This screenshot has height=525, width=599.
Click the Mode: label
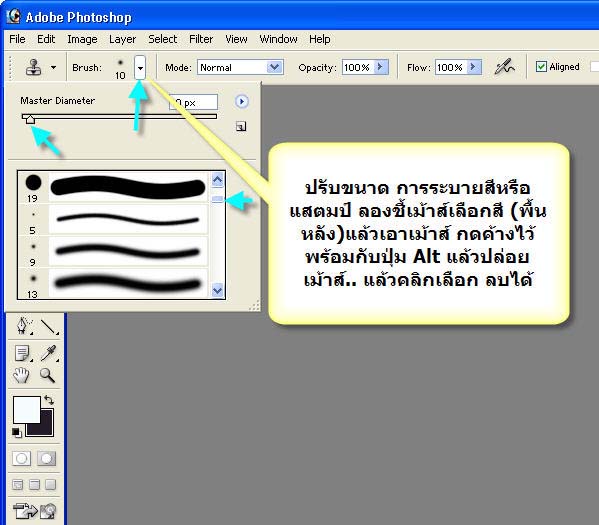(178, 68)
